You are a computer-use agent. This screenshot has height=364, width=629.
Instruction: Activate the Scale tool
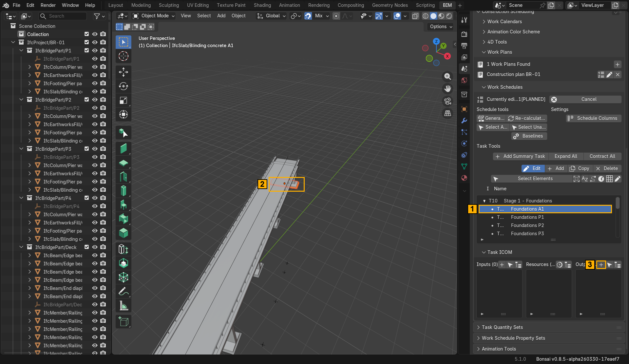pos(124,100)
